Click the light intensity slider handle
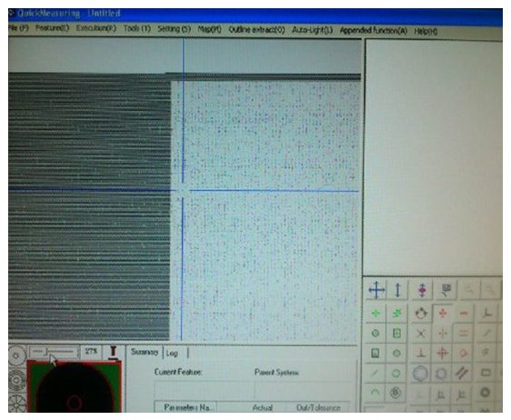 point(47,352)
